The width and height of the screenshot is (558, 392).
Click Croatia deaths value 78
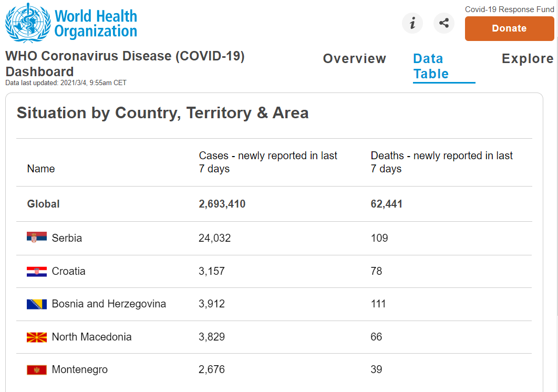pyautogui.click(x=376, y=271)
